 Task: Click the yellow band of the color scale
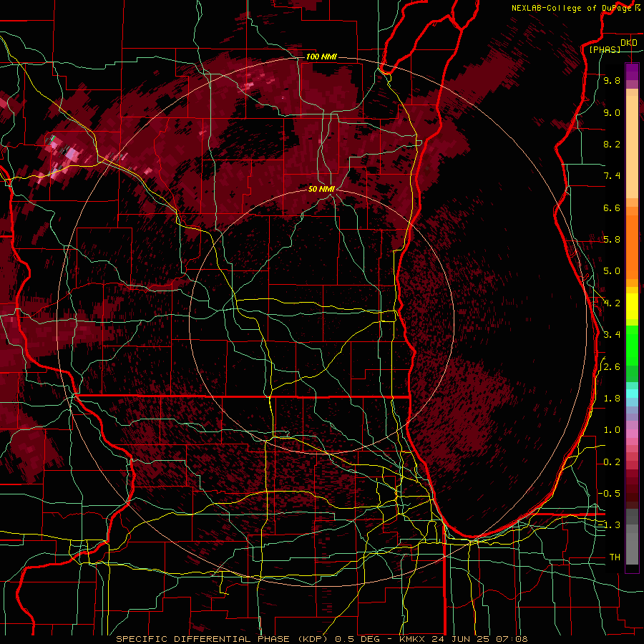pos(632,306)
